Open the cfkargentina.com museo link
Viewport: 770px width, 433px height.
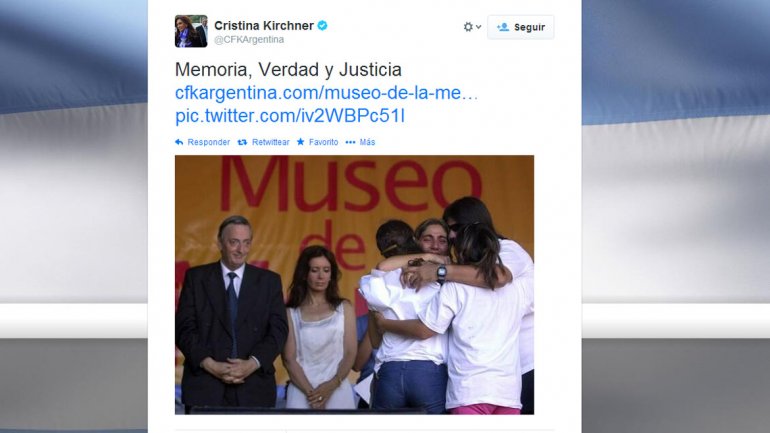pos(326,93)
